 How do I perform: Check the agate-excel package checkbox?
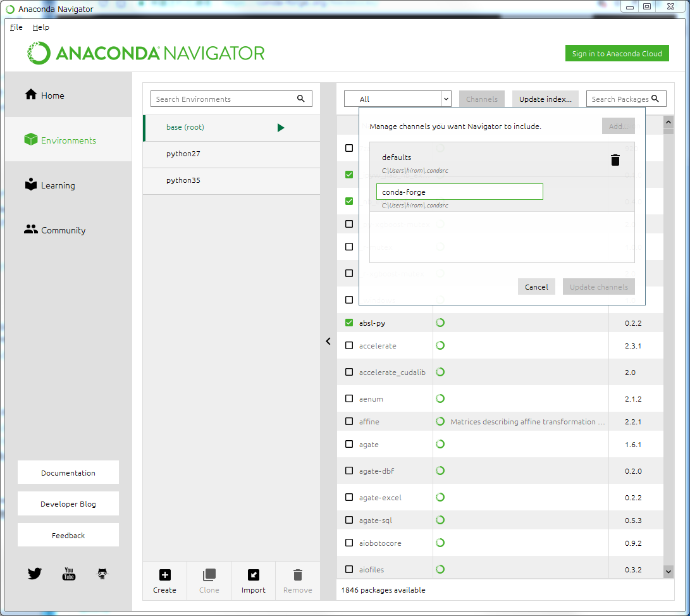349,496
